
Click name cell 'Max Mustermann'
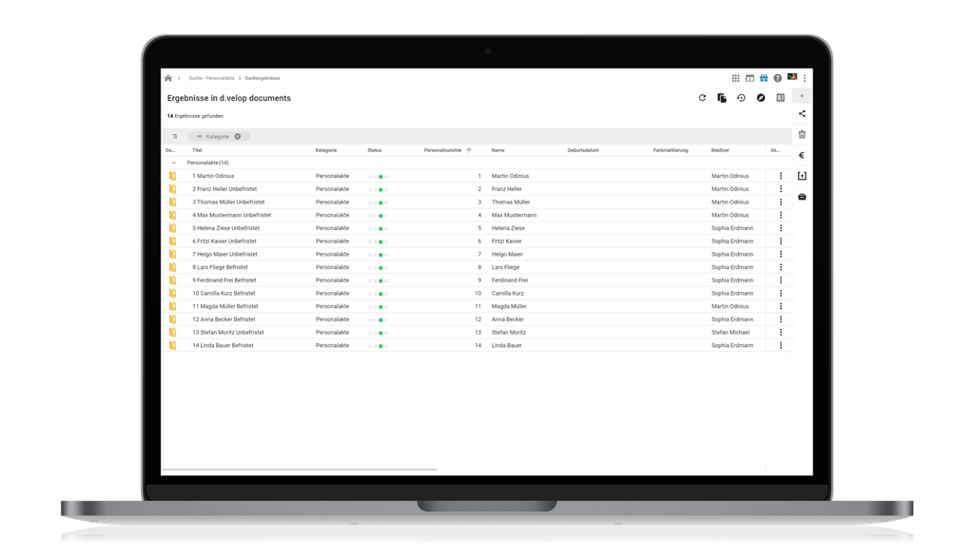coord(514,215)
